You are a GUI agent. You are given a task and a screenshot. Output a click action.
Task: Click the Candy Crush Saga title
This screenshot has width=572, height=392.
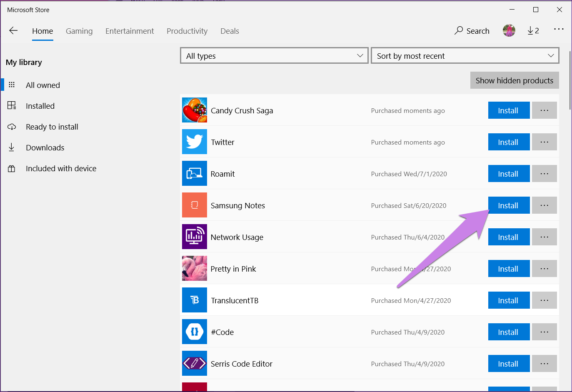[242, 111]
